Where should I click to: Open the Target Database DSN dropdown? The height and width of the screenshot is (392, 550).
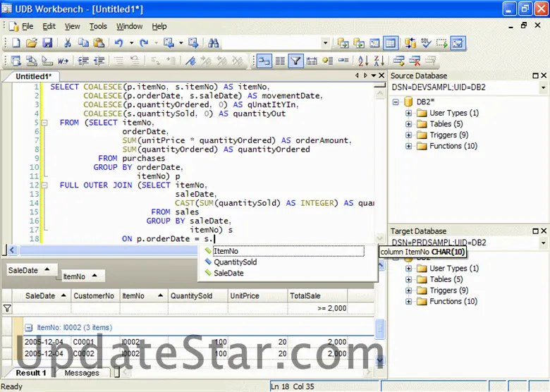pyautogui.click(x=543, y=243)
